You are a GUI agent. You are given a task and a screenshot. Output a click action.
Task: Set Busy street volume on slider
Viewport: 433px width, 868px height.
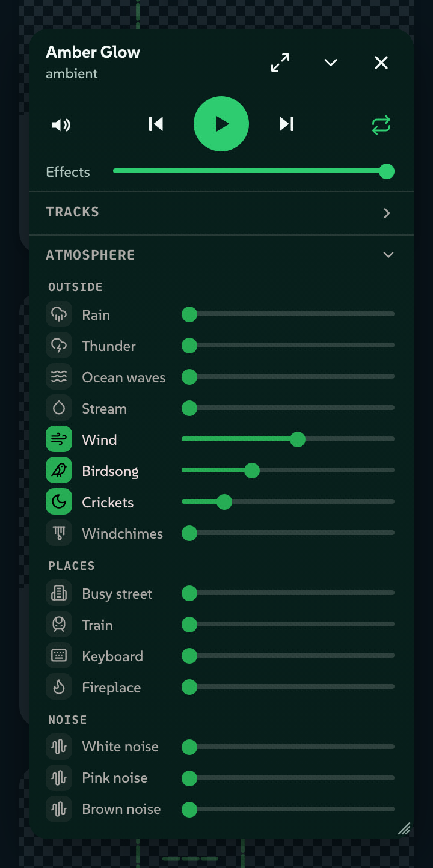click(288, 593)
